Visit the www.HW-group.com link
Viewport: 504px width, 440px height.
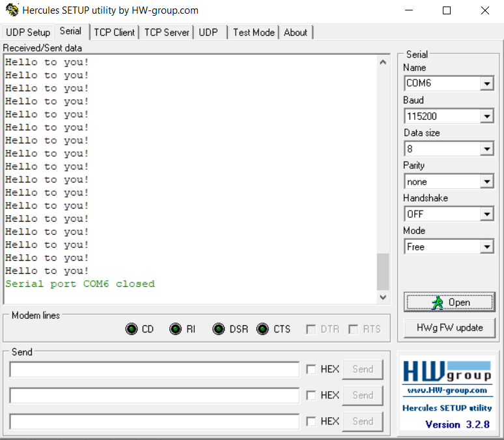point(447,390)
